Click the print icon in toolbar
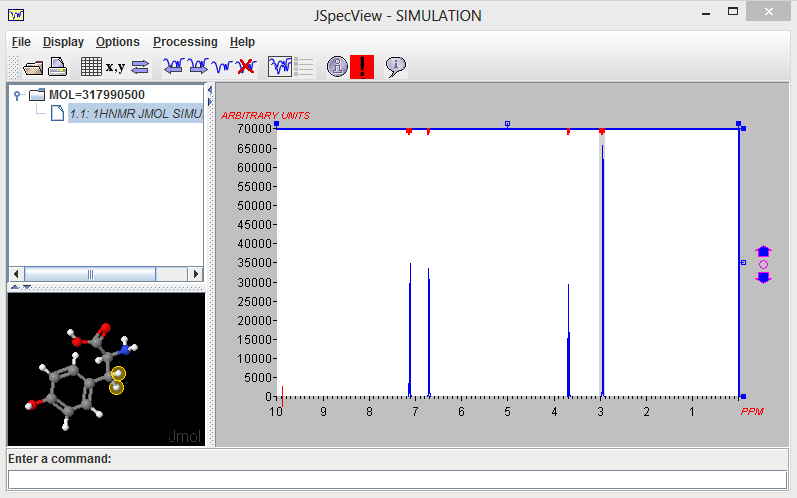 (57, 67)
